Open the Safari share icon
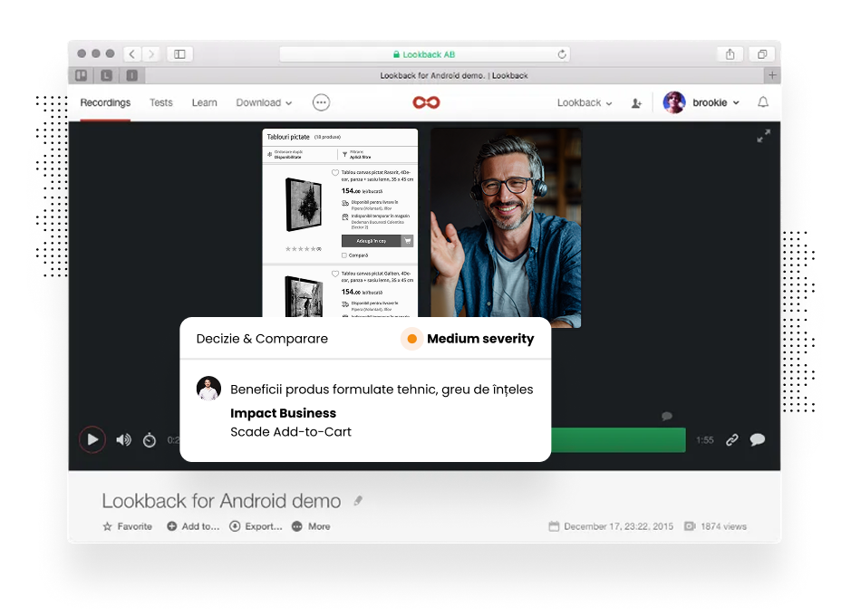The height and width of the screenshot is (616, 851). tap(730, 54)
